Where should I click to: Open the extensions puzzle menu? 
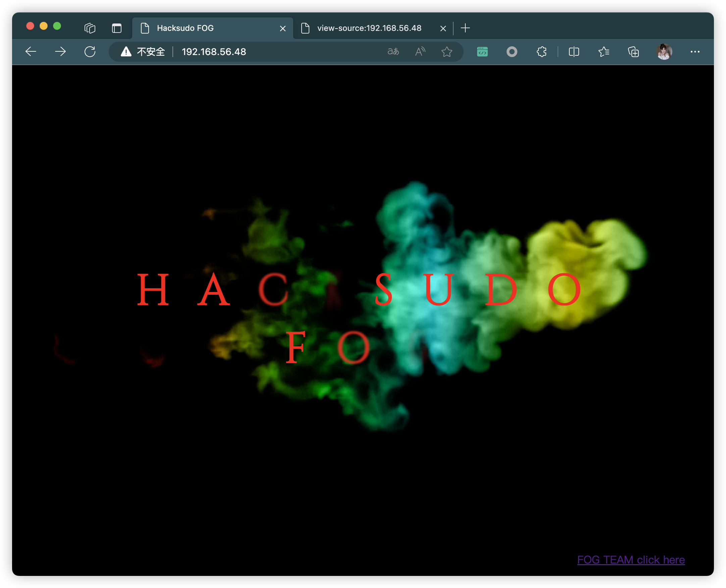[x=541, y=51]
